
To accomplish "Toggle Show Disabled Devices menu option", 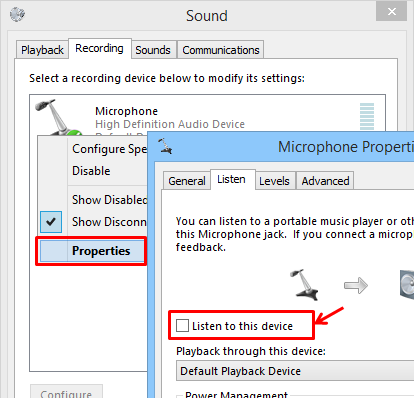I will pos(110,200).
